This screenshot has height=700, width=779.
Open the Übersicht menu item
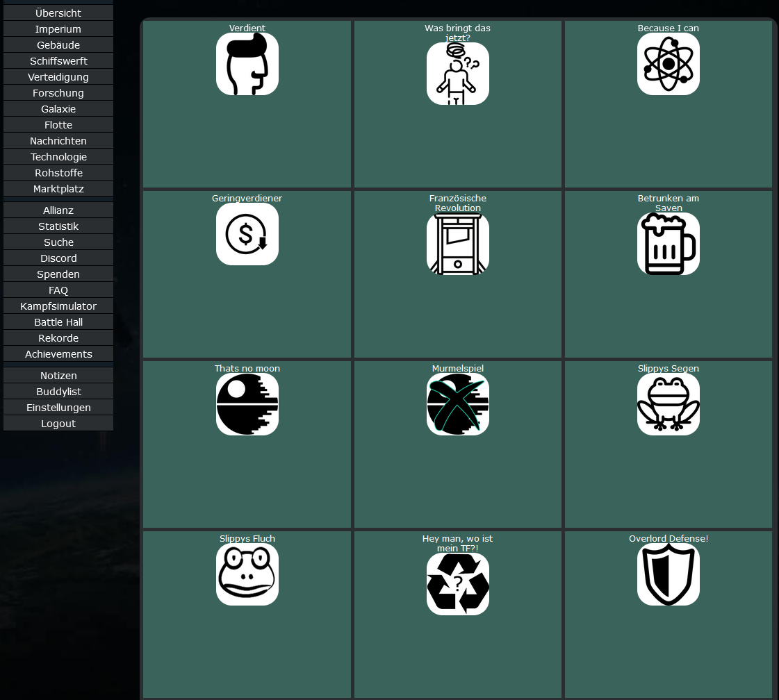(x=58, y=13)
